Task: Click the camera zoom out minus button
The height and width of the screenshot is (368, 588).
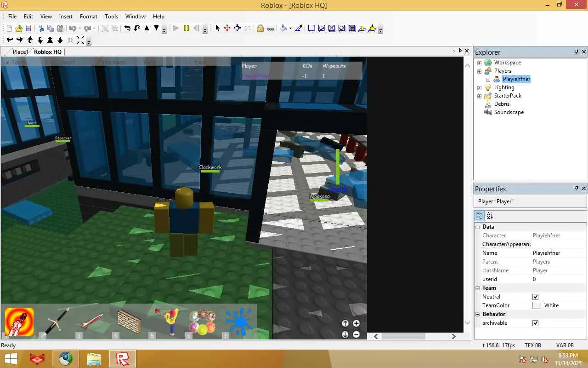Action: [356, 334]
